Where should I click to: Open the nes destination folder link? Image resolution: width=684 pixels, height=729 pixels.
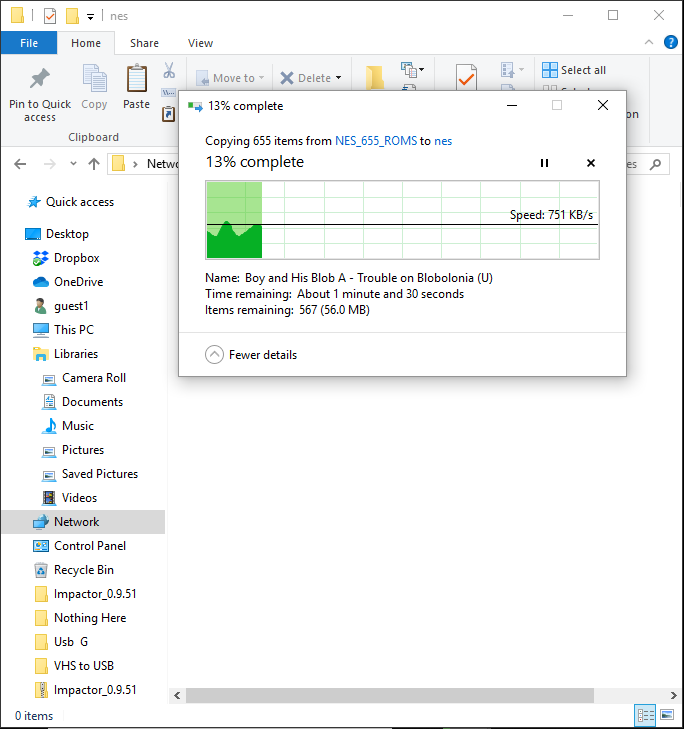point(443,141)
